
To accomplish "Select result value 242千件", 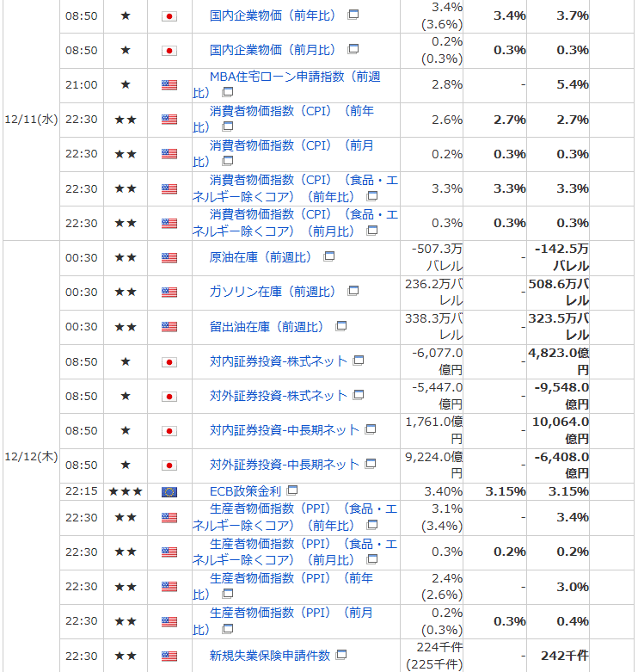I will pyautogui.click(x=565, y=656).
